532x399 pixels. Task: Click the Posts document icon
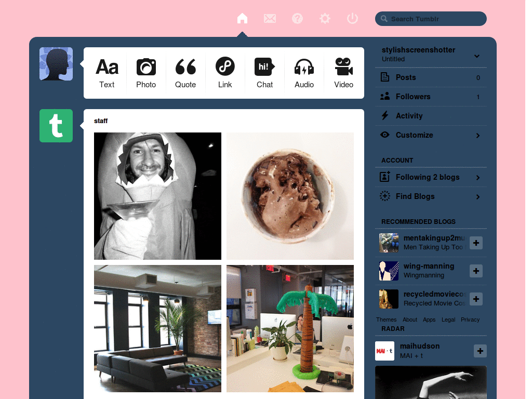[385, 77]
